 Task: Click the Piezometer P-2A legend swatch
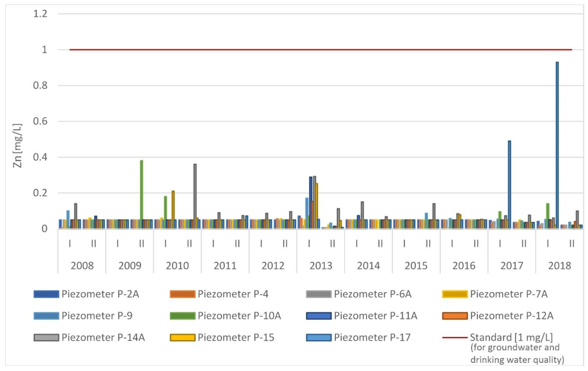46,294
